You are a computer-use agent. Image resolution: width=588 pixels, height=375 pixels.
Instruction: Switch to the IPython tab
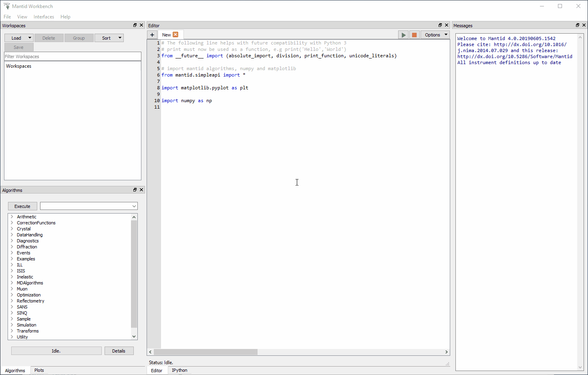[179, 370]
